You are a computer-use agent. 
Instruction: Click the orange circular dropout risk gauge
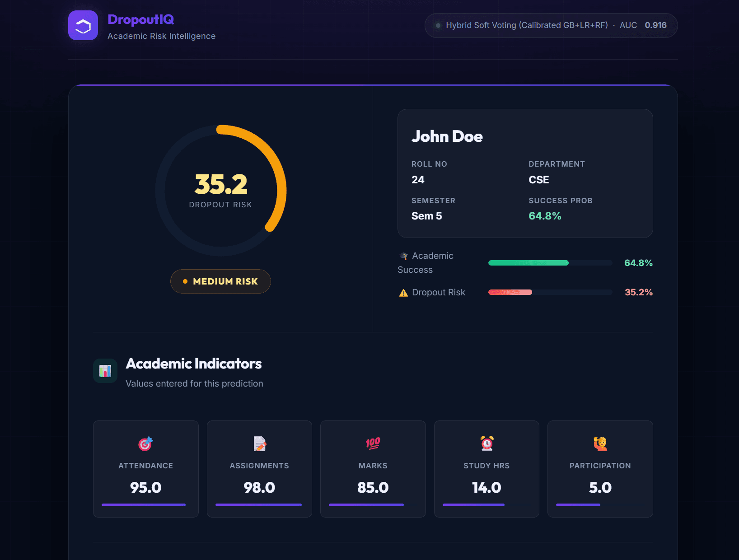pos(221,191)
